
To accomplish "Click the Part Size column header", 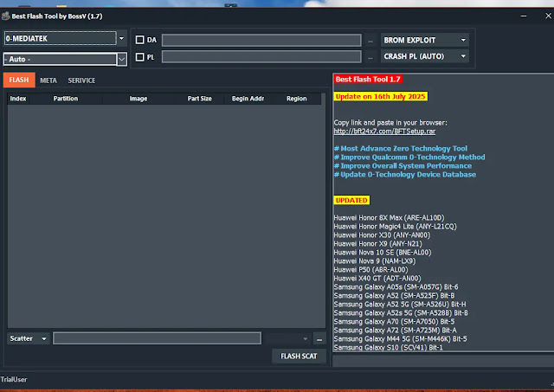I will point(200,99).
